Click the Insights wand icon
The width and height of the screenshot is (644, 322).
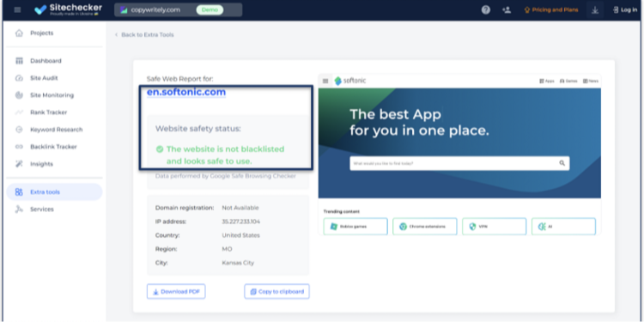19,164
